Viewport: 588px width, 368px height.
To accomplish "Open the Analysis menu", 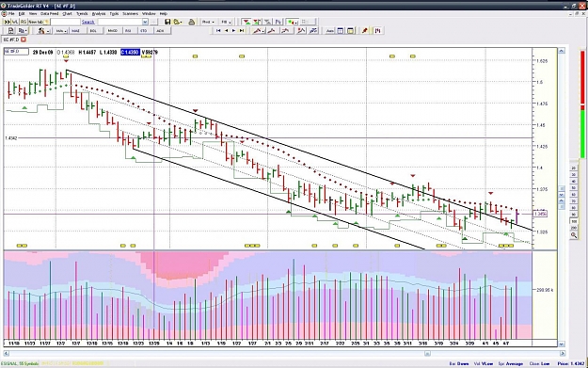I will pyautogui.click(x=99, y=13).
